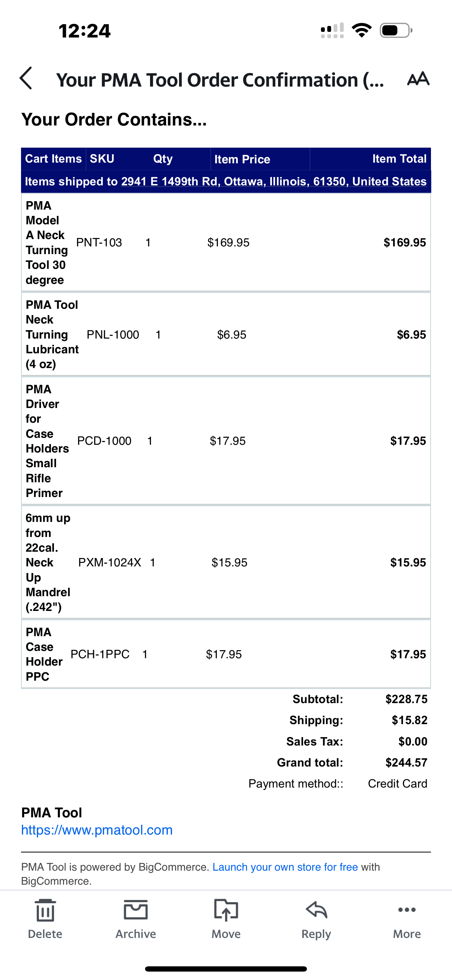Tap the Neck Turning Lubricant item name

(x=52, y=334)
